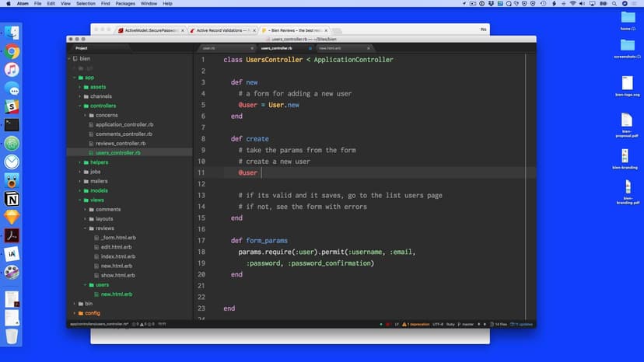644x362 pixels.
Task: Launch Sketch from the dock
Action: [x=12, y=218]
